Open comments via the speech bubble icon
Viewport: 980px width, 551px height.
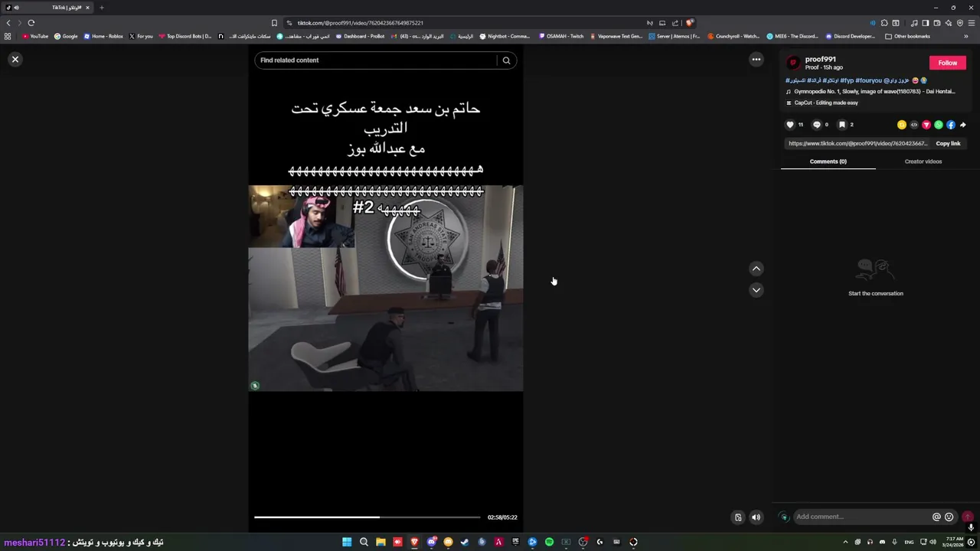click(816, 125)
